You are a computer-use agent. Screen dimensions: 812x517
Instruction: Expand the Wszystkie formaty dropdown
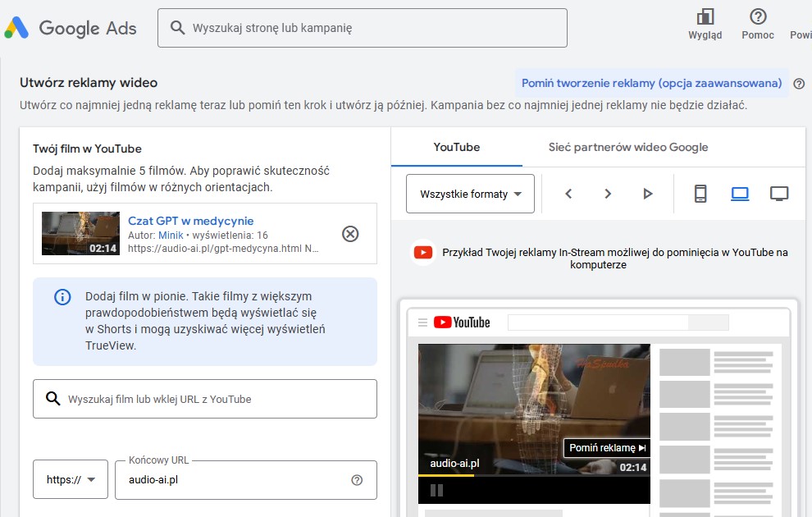470,194
